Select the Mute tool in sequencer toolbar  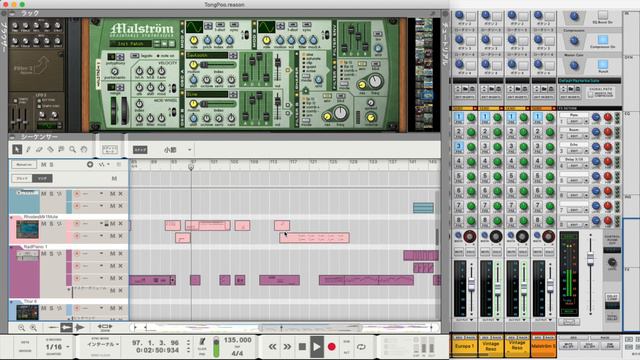(x=61, y=149)
